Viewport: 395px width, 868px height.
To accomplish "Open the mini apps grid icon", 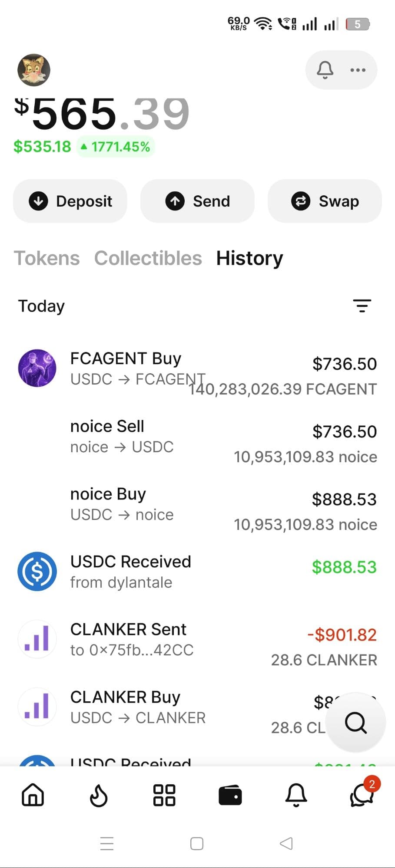I will 164,796.
